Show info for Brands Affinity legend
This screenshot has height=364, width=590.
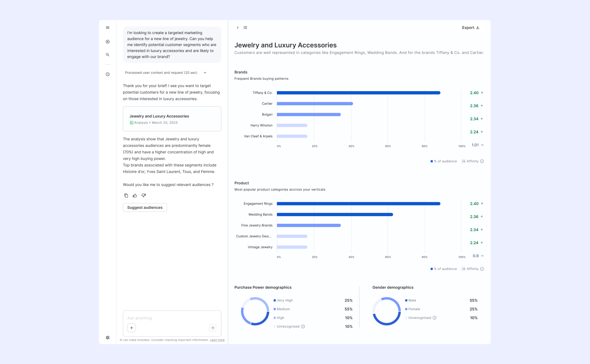(482, 161)
